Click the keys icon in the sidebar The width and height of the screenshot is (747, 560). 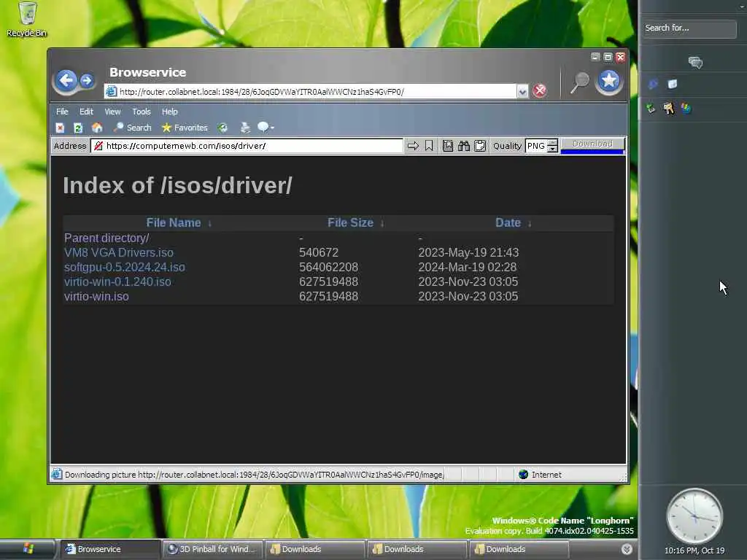pyautogui.click(x=668, y=108)
